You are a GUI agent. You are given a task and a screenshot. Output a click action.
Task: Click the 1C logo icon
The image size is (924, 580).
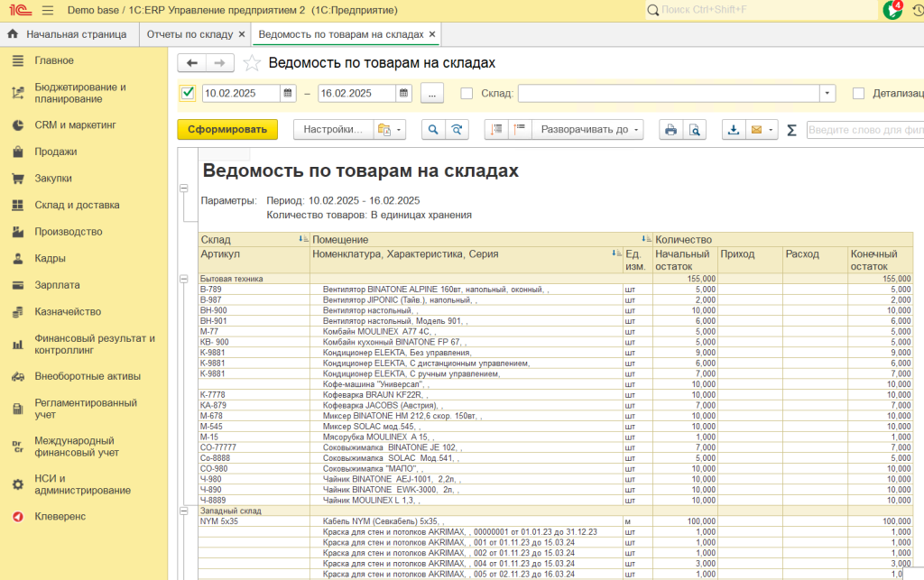click(20, 11)
